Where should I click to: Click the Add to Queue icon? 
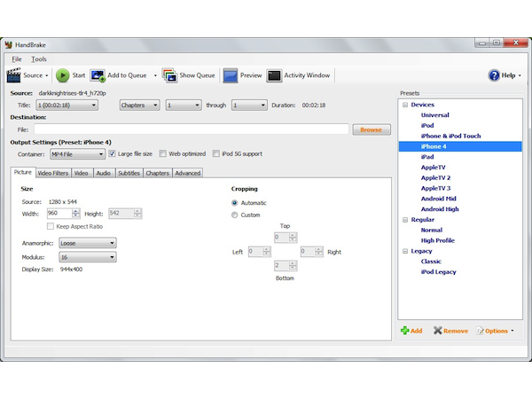point(98,75)
